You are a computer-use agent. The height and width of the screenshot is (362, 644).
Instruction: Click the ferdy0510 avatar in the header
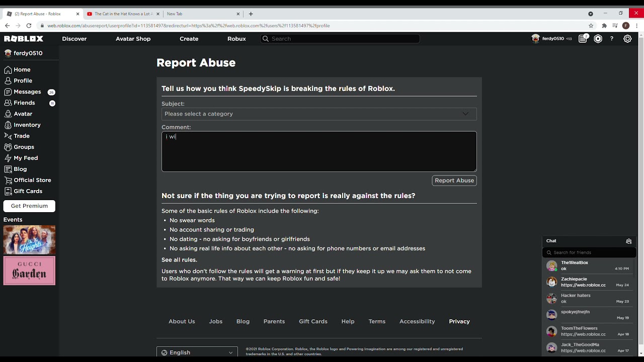(535, 39)
